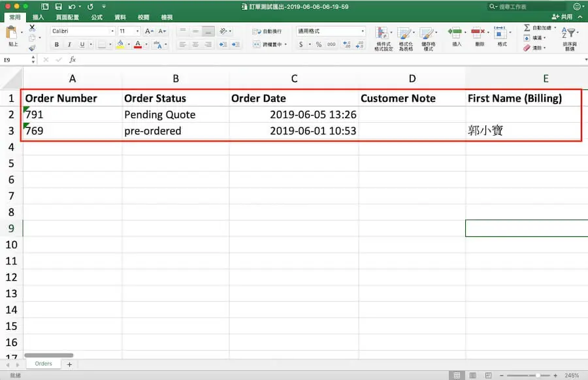Click the Format cells icon

pyautogui.click(x=500, y=32)
